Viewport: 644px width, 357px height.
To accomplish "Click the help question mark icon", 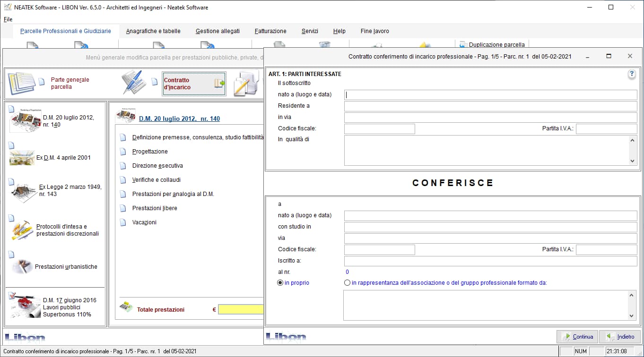I will point(631,74).
